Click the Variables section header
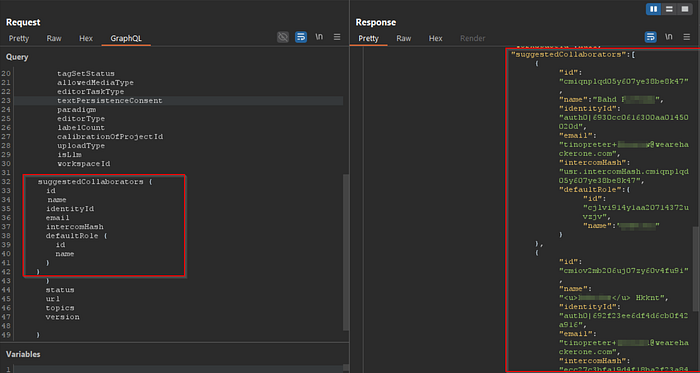 pyautogui.click(x=23, y=354)
